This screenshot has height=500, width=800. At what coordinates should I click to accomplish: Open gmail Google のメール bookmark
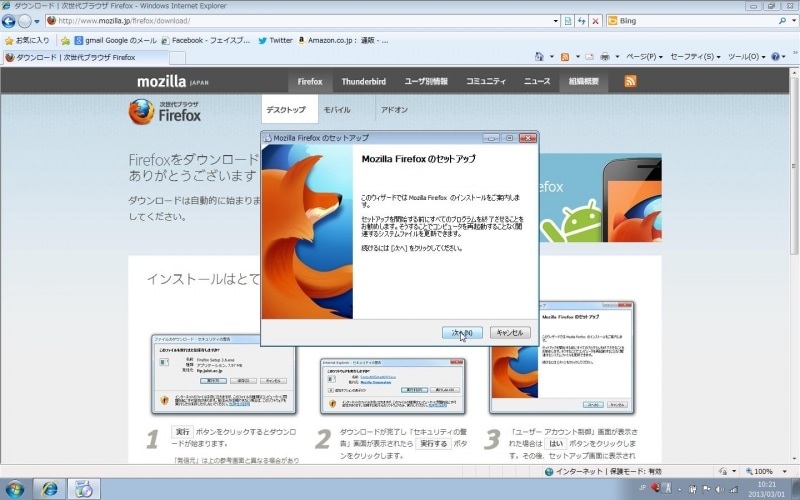115,40
